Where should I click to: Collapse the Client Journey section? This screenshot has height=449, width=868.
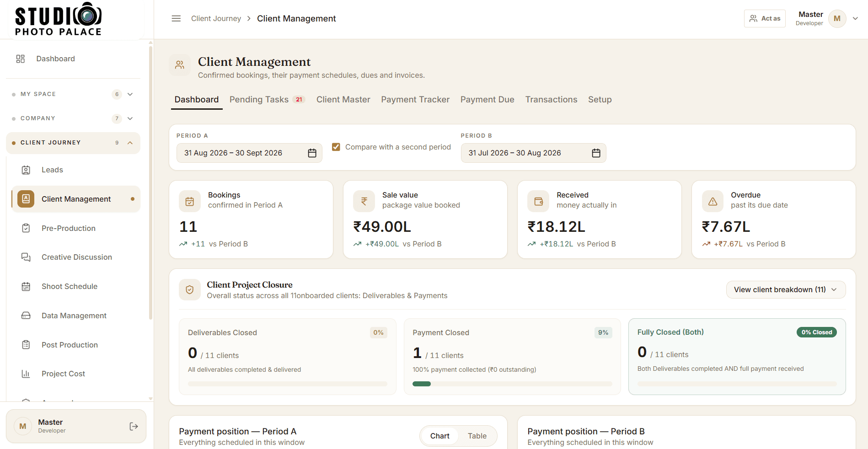point(73,143)
